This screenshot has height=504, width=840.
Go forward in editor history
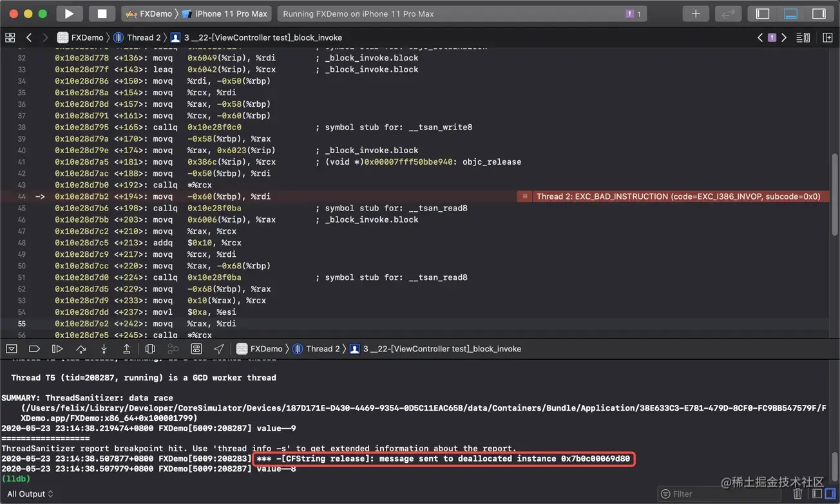pos(45,37)
